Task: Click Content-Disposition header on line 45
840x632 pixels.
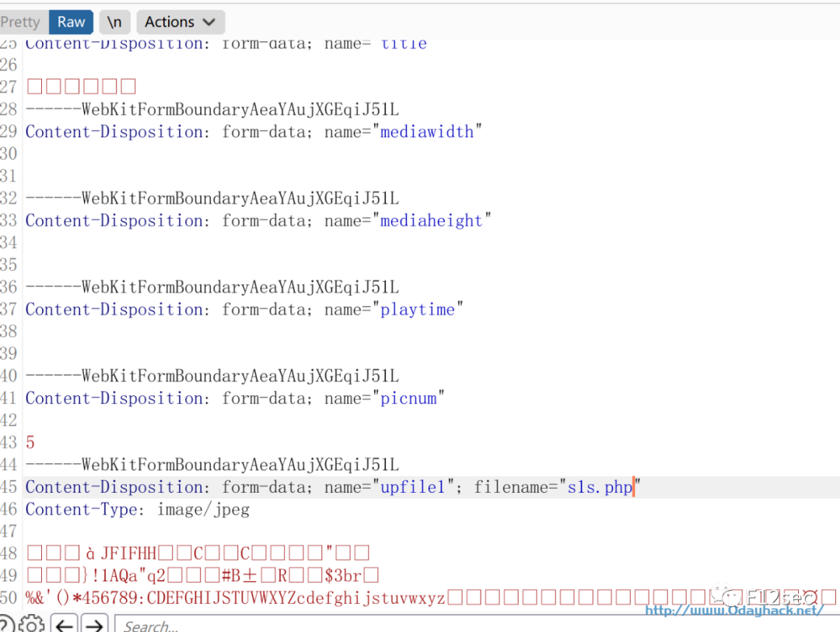Action: (x=114, y=486)
